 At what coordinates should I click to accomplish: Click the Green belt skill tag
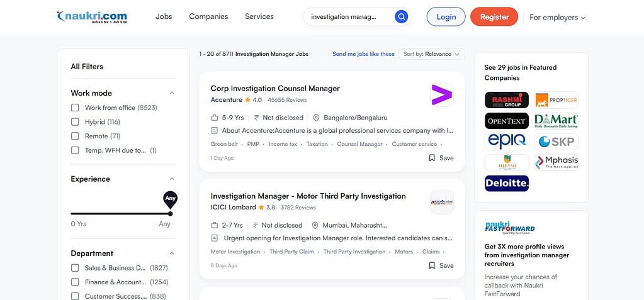pyautogui.click(x=224, y=144)
